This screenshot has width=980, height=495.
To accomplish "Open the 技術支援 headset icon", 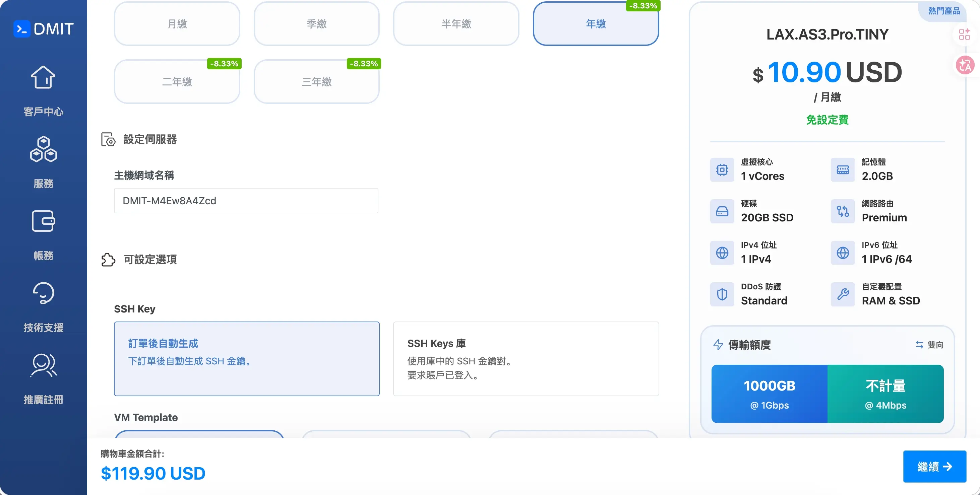I will coord(43,293).
